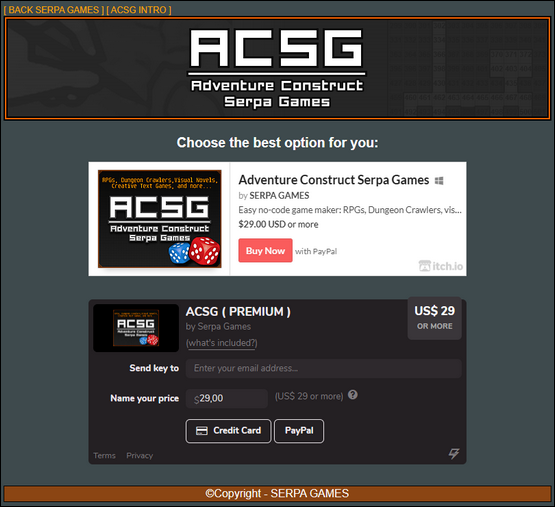Open the ACSG dice cover thumbnail
Screen dimensions: 555x507
[x=160, y=219]
